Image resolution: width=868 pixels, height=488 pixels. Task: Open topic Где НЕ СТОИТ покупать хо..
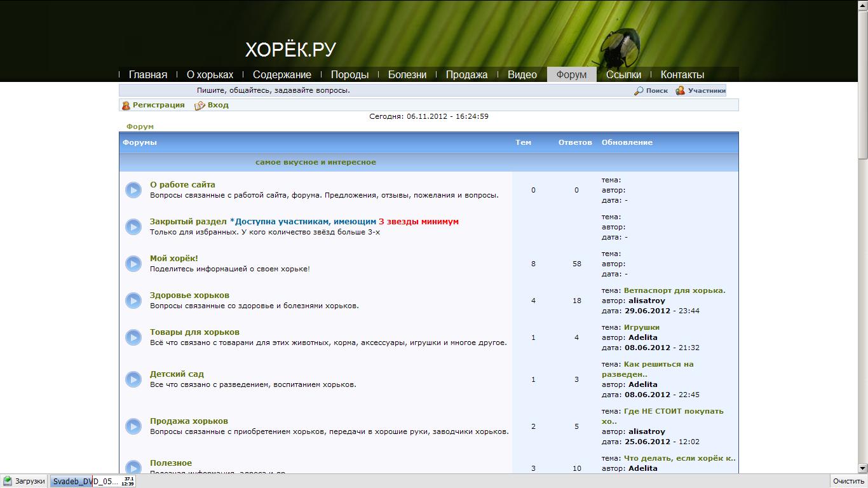point(663,416)
